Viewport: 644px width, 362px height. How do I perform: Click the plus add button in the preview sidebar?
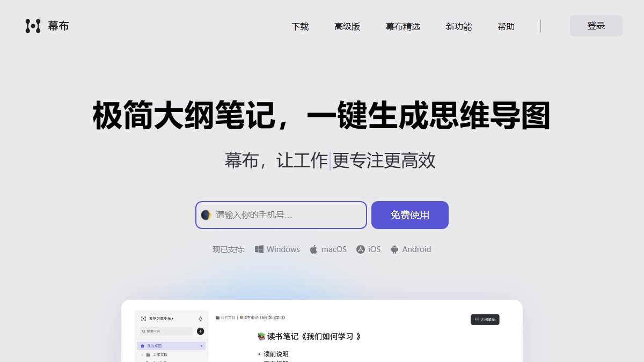tap(200, 331)
